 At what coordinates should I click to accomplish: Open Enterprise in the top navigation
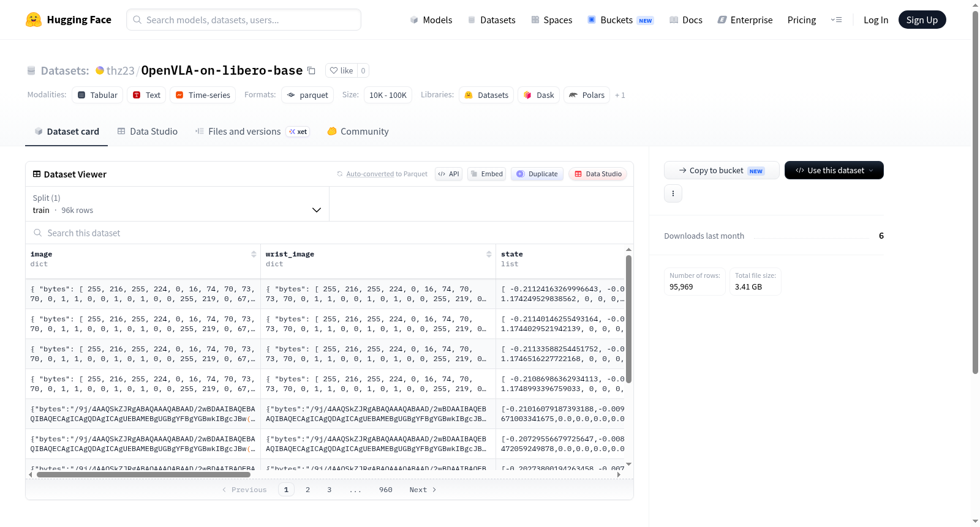745,20
